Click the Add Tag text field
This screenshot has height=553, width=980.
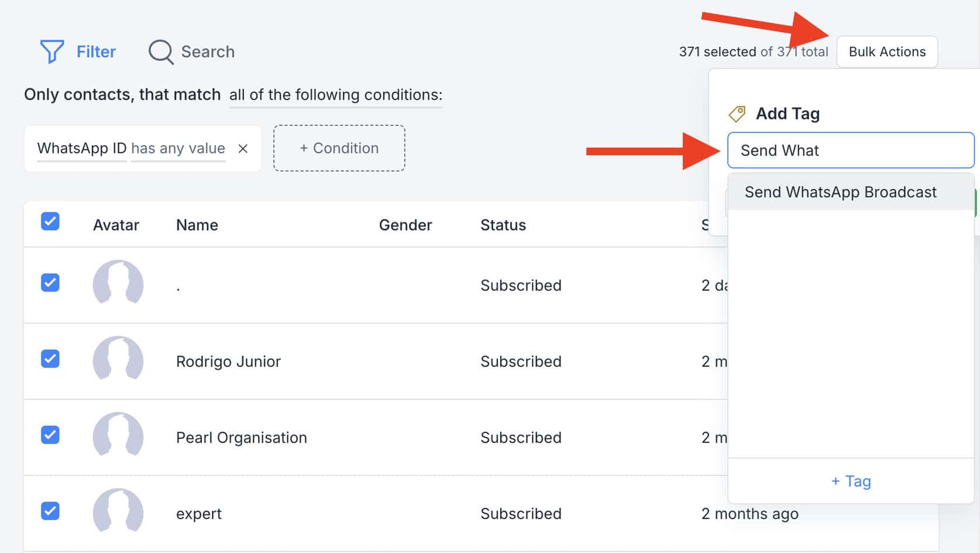tap(851, 150)
